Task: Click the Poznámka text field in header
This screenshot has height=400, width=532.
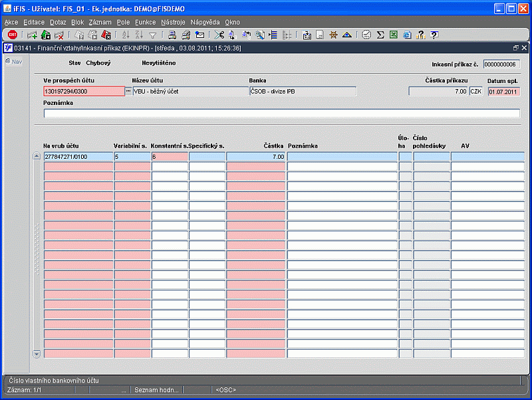Action: tap(281, 113)
